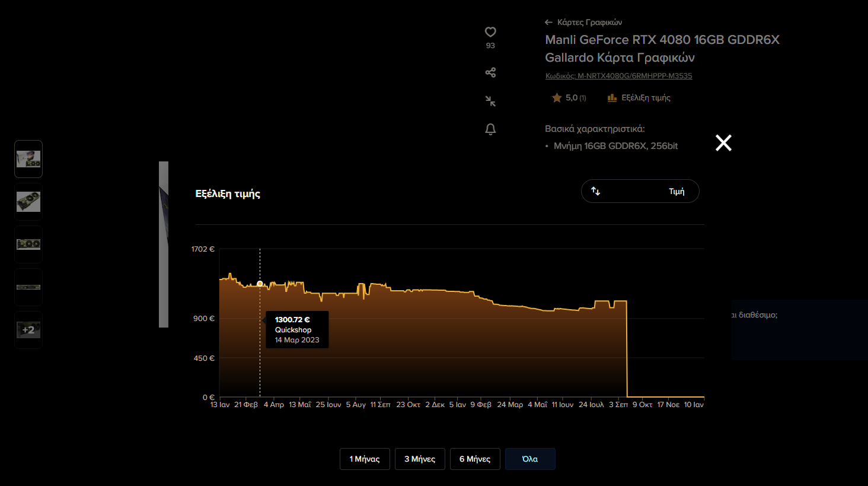Click the Εξέλιξη τιμής bar chart icon
868x486 pixels.
(x=612, y=98)
